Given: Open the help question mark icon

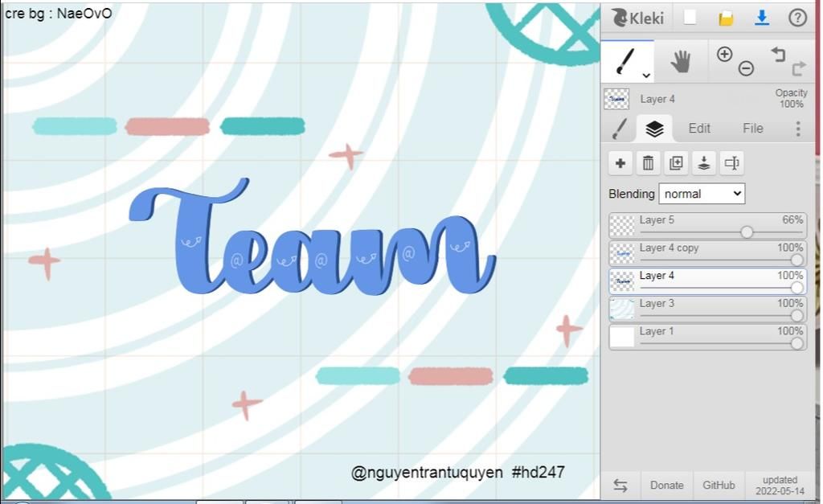Looking at the screenshot, I should pyautogui.click(x=797, y=18).
